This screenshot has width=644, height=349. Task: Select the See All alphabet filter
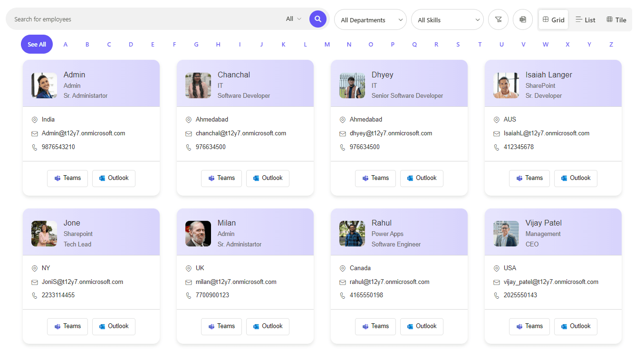pos(37,44)
